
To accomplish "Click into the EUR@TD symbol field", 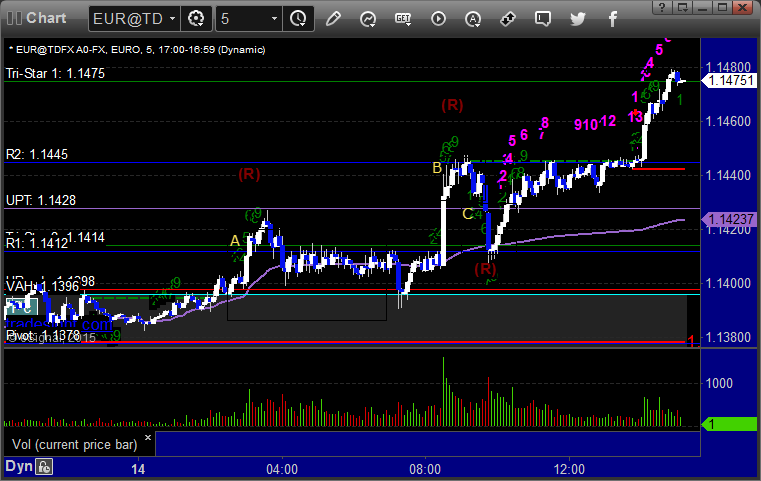I will tap(128, 19).
